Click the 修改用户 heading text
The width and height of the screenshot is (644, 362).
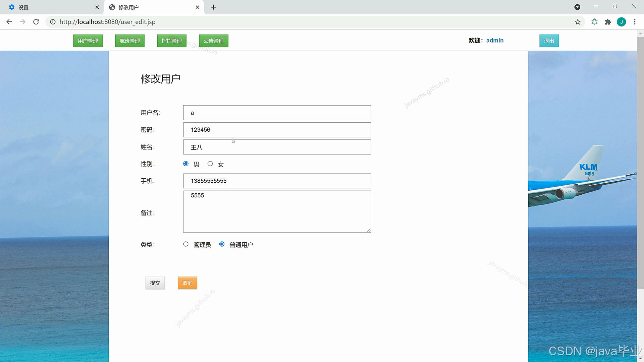pyautogui.click(x=161, y=79)
